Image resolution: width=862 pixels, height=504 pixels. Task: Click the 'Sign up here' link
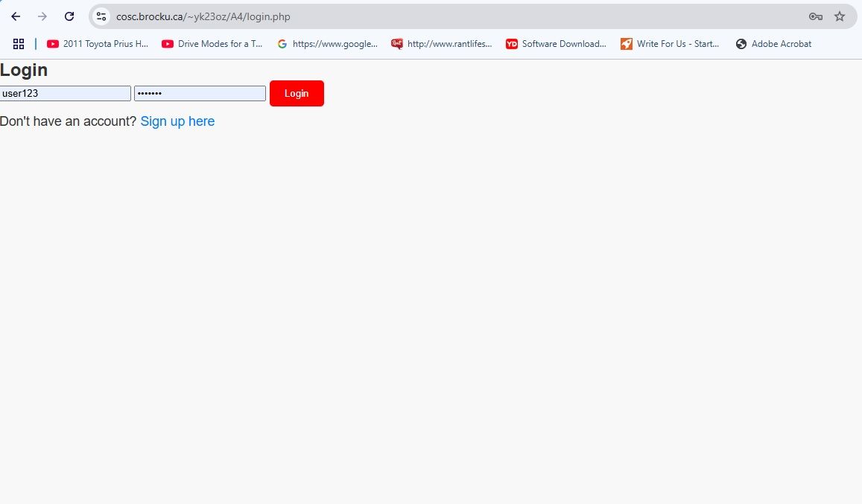177,121
